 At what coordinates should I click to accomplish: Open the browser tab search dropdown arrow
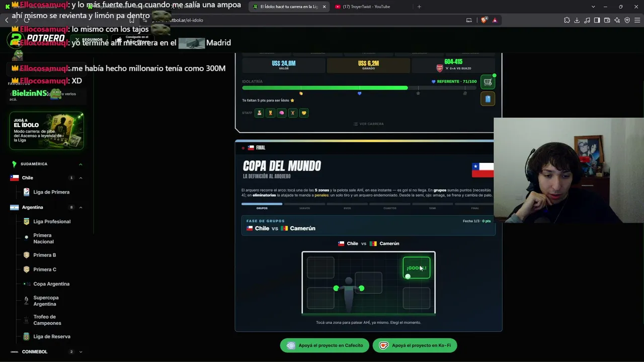click(593, 7)
